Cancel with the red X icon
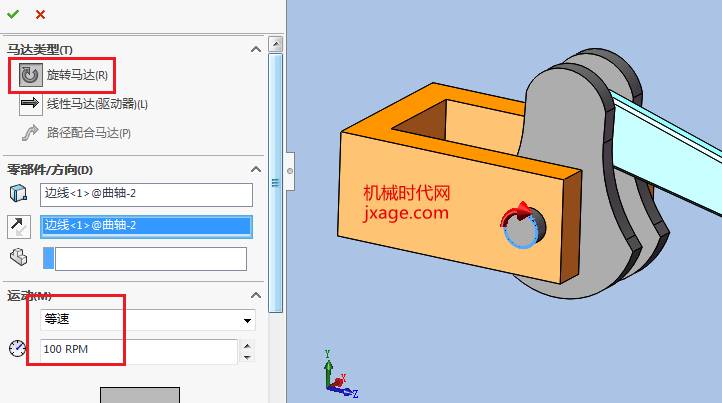This screenshot has width=722, height=403. 40,14
